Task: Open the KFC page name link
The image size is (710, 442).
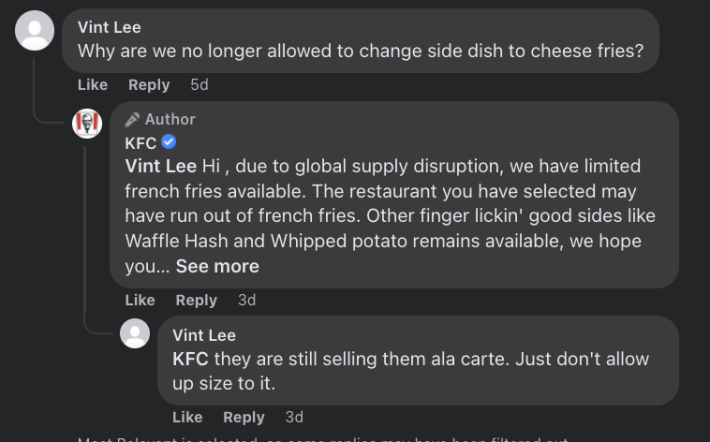Action: (141, 143)
